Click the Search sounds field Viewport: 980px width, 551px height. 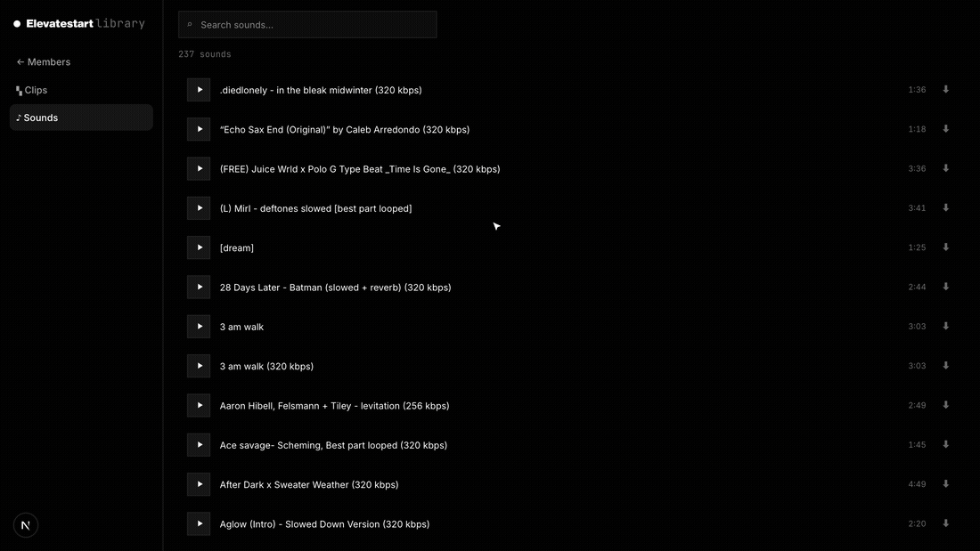pyautogui.click(x=307, y=25)
